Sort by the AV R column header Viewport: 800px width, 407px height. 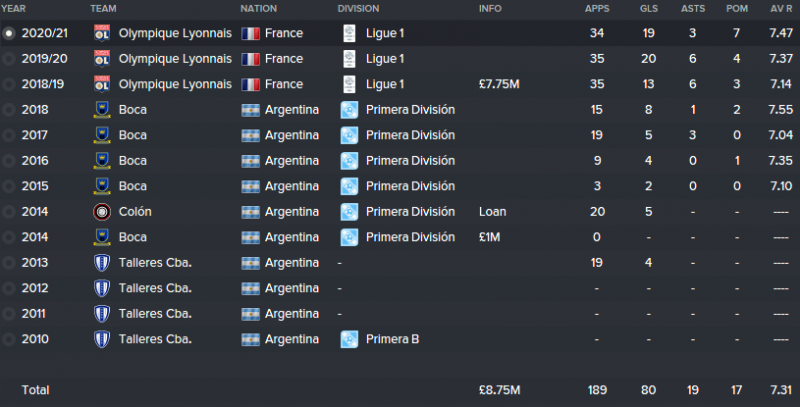781,9
